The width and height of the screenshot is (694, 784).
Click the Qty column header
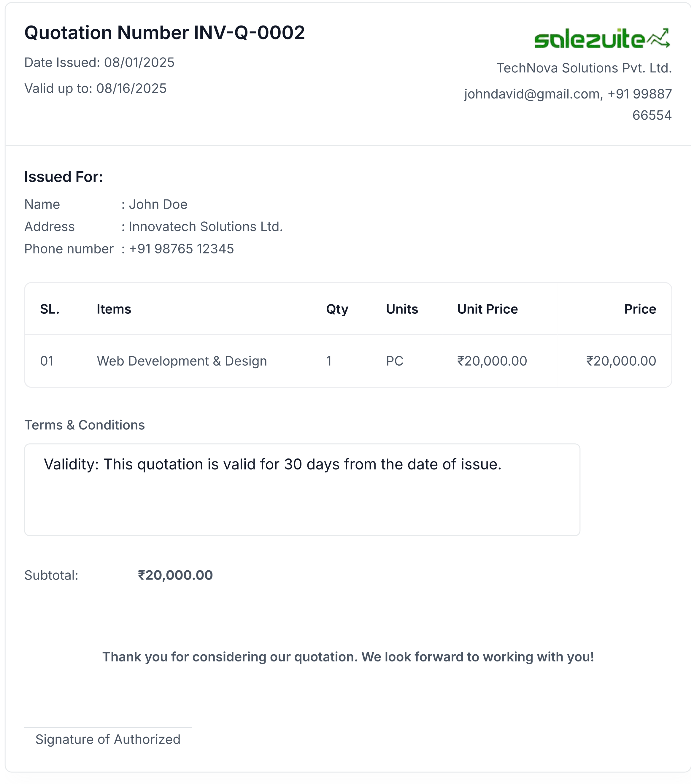coord(337,309)
